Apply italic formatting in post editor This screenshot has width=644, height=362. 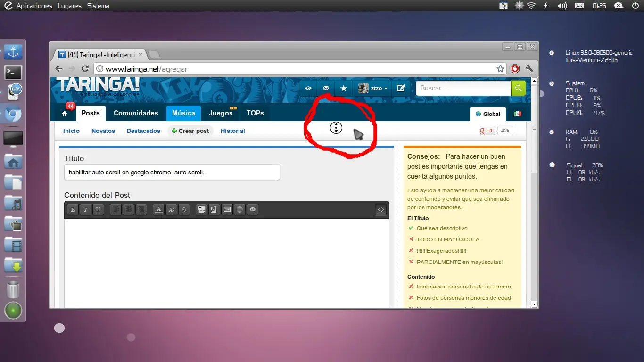[x=85, y=210]
